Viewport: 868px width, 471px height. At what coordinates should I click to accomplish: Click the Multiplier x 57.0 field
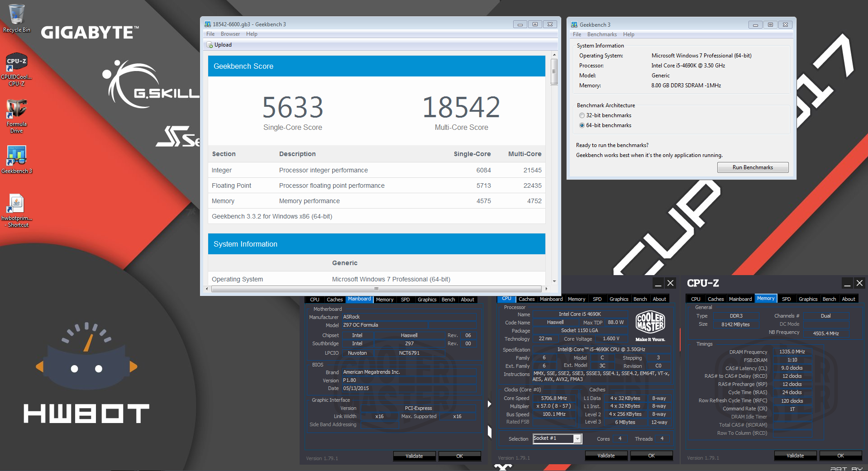click(554, 406)
